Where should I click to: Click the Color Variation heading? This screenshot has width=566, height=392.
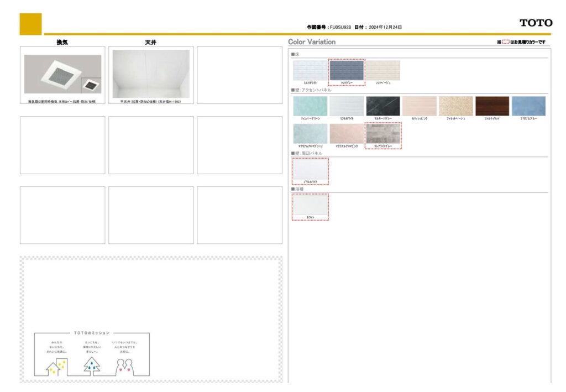[x=312, y=42]
